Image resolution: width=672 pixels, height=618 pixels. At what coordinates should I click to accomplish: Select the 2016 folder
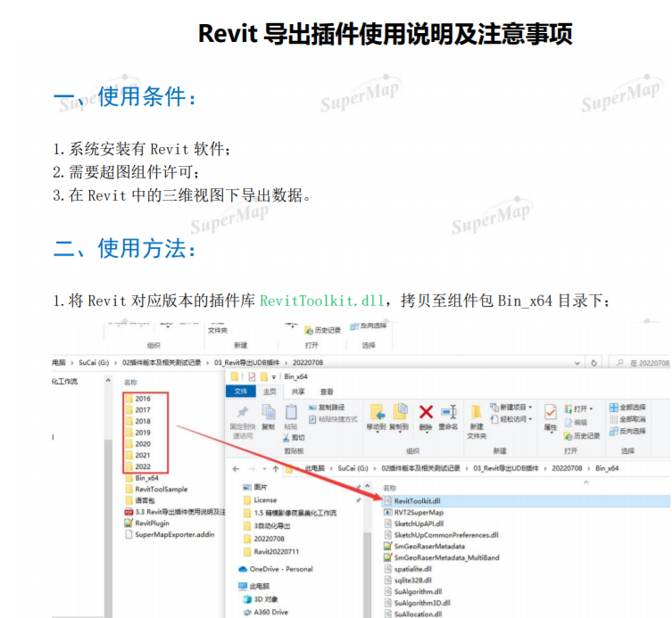pos(138,399)
